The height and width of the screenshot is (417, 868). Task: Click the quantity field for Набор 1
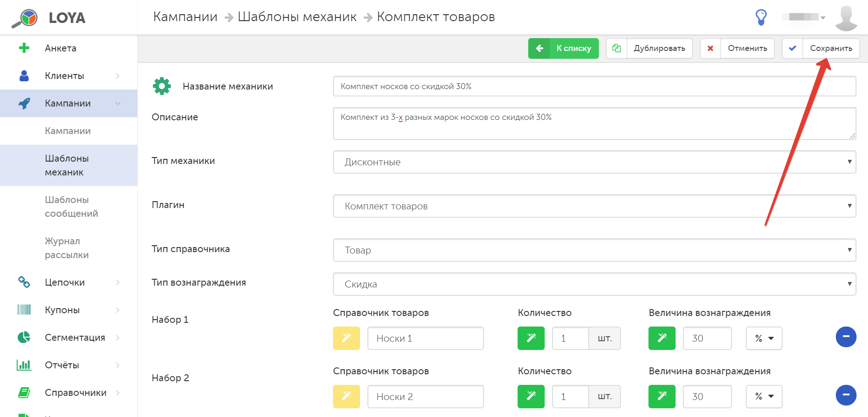tap(570, 338)
